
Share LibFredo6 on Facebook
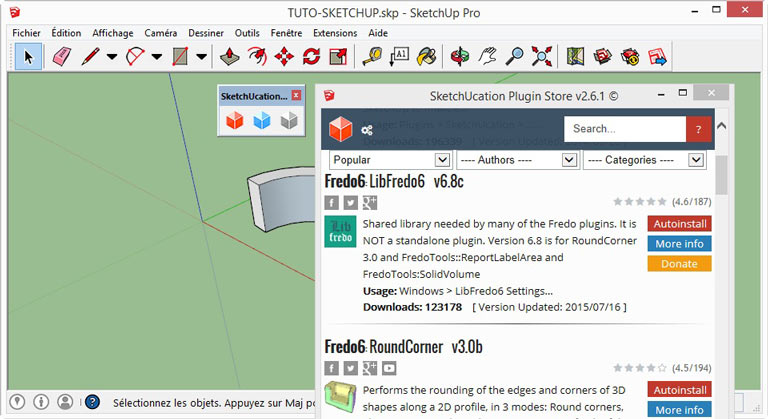pyautogui.click(x=332, y=202)
